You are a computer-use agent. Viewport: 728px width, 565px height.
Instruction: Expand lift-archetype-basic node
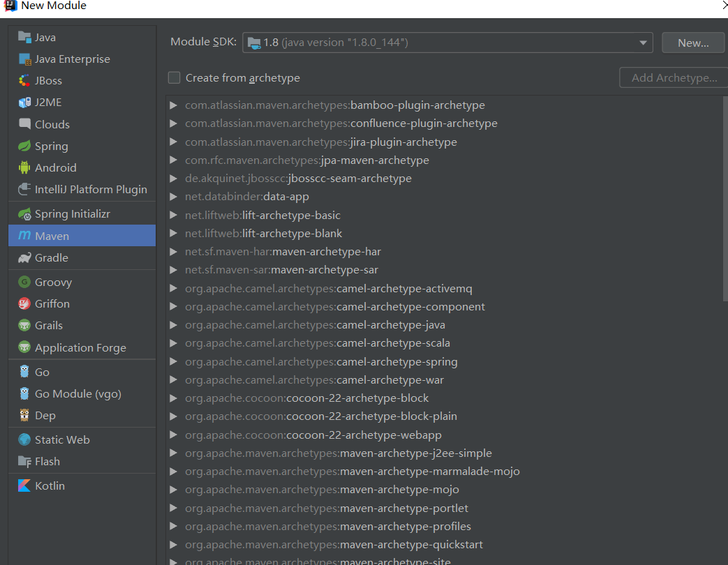pos(173,216)
